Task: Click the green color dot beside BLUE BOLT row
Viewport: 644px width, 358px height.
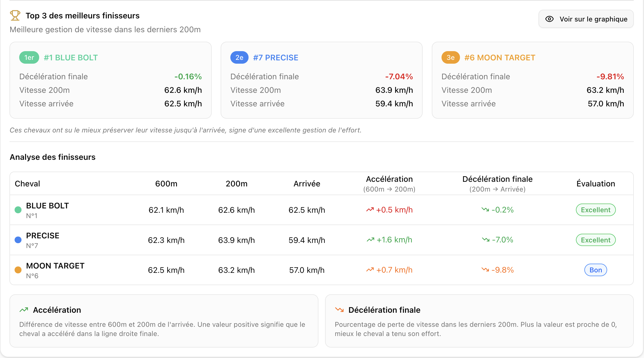Action: [x=18, y=210]
